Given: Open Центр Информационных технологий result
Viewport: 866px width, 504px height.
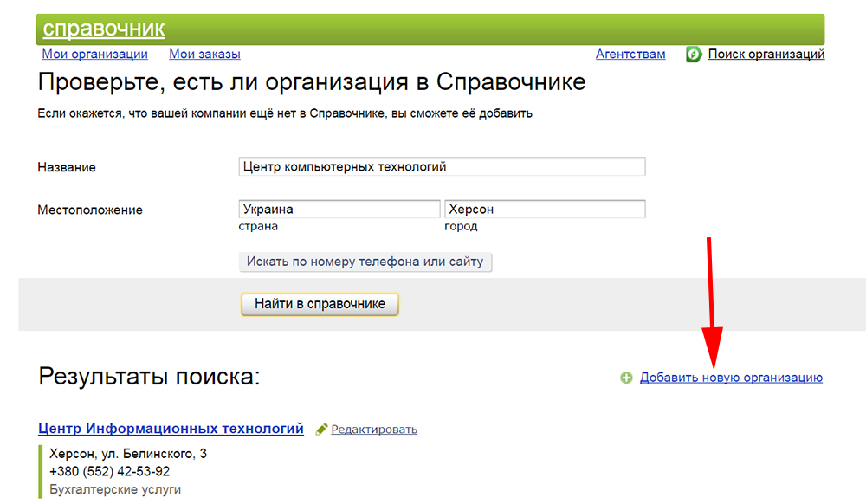Looking at the screenshot, I should point(171,428).
